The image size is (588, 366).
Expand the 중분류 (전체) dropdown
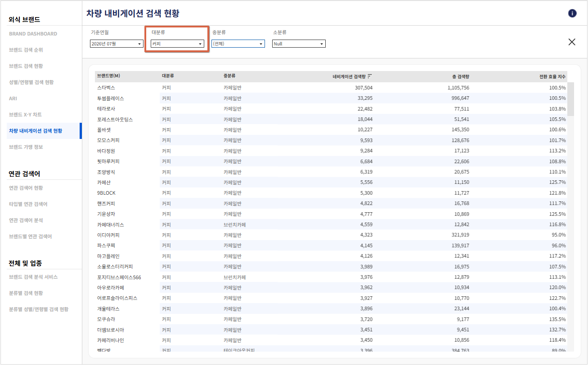238,44
